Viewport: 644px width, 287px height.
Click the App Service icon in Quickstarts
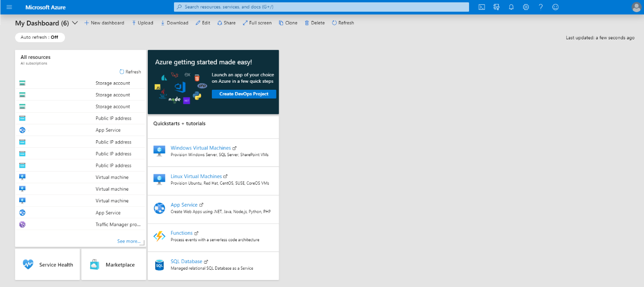159,208
